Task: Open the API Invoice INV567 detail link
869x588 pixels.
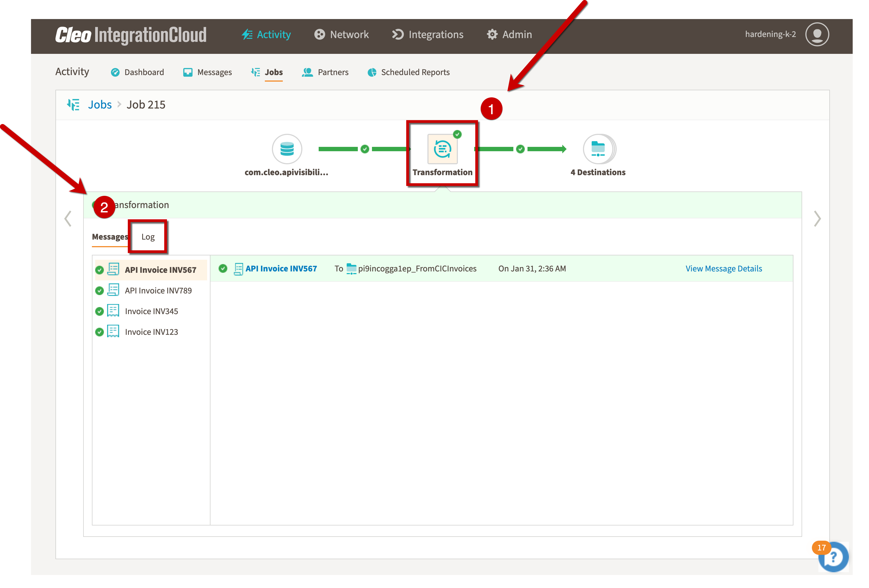Action: pos(281,269)
